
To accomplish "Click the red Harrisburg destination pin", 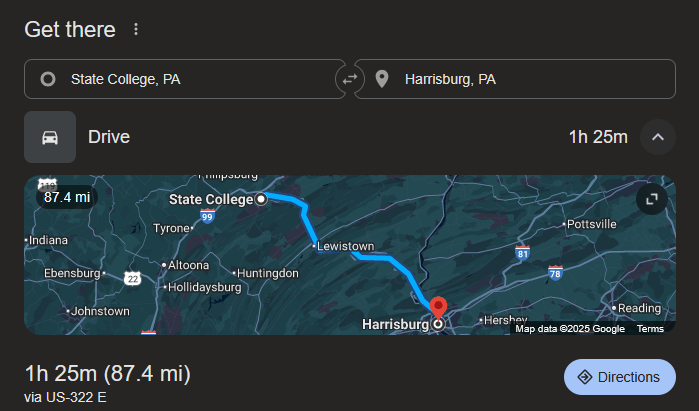I will (x=437, y=307).
